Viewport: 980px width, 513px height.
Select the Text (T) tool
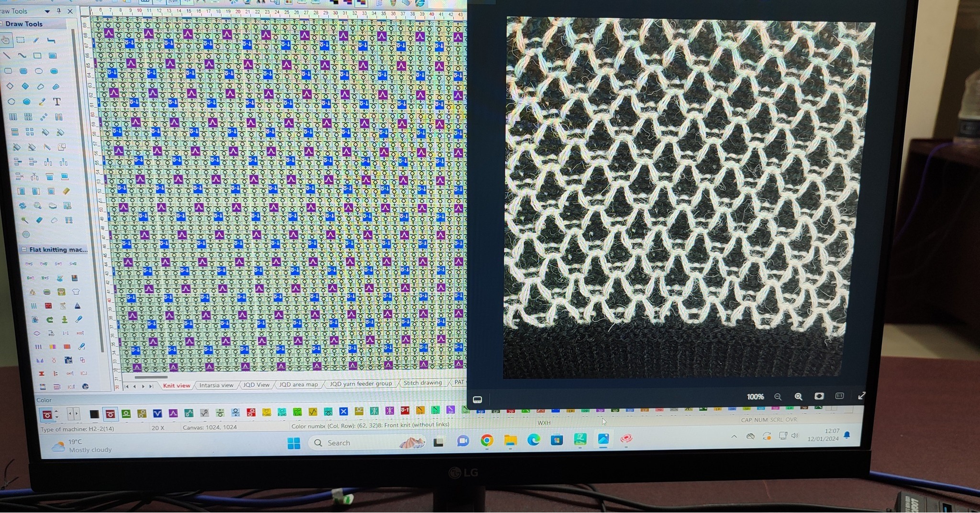pos(57,102)
